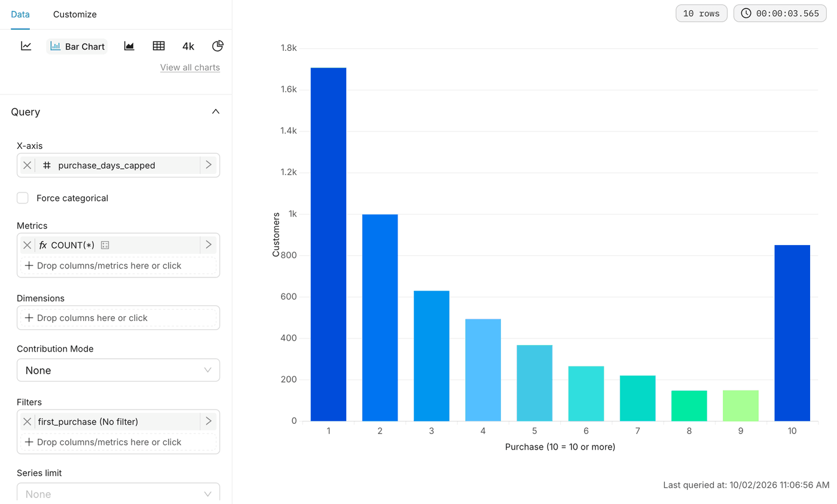Select the pie chart icon
The image size is (837, 504).
[218, 46]
